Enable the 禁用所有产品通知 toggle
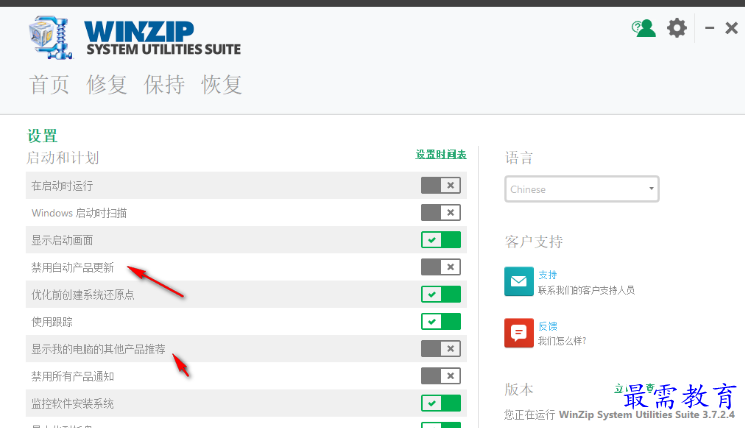Screen dimensions: 745x428 point(441,376)
